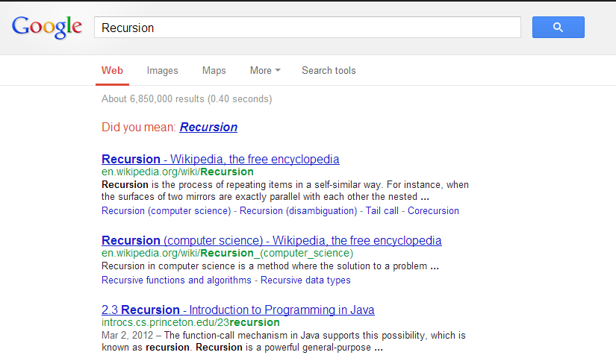Click the en.wikipedia.org/wiki/Recursion green URL
This screenshot has width=616, height=364.
(x=177, y=172)
